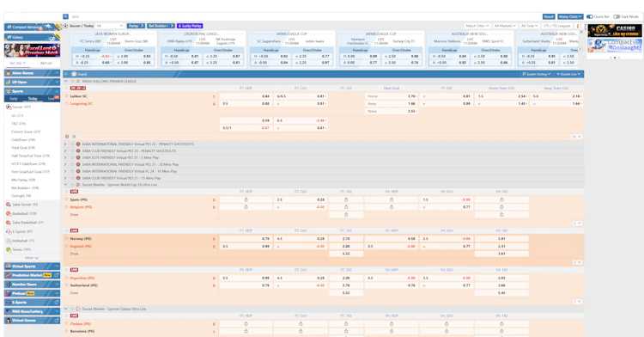Open the System Sorting dropdown

point(536,74)
